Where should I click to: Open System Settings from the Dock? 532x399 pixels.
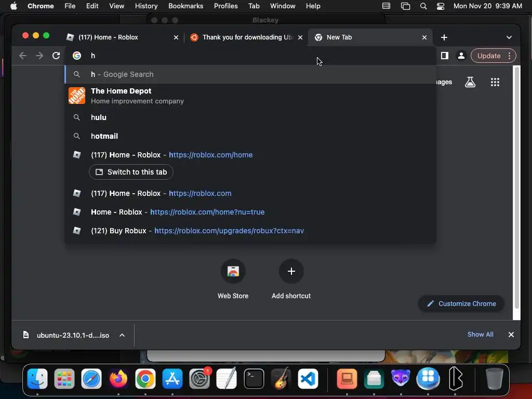coord(199,379)
